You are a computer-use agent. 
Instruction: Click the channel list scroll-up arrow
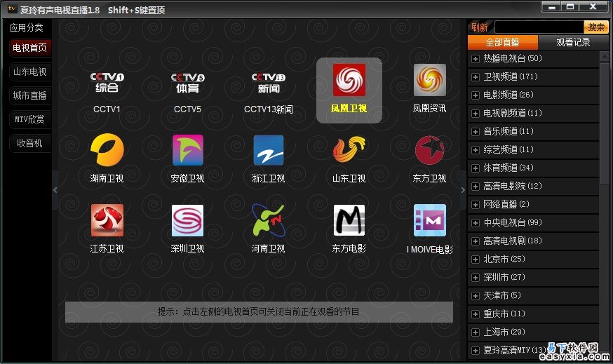pyautogui.click(x=605, y=56)
